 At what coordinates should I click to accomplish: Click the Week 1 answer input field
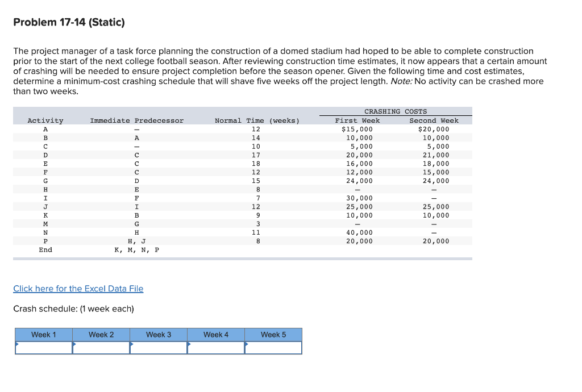tap(44, 348)
